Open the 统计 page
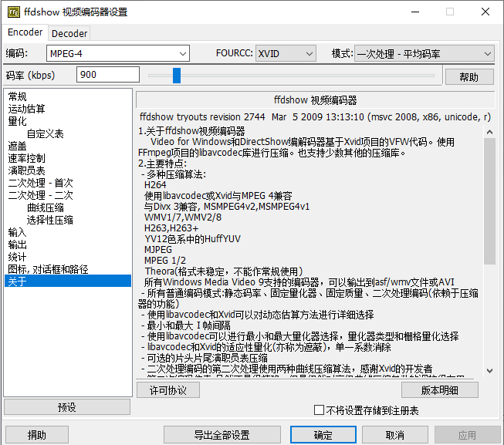This screenshot has height=445, width=504. [17, 257]
